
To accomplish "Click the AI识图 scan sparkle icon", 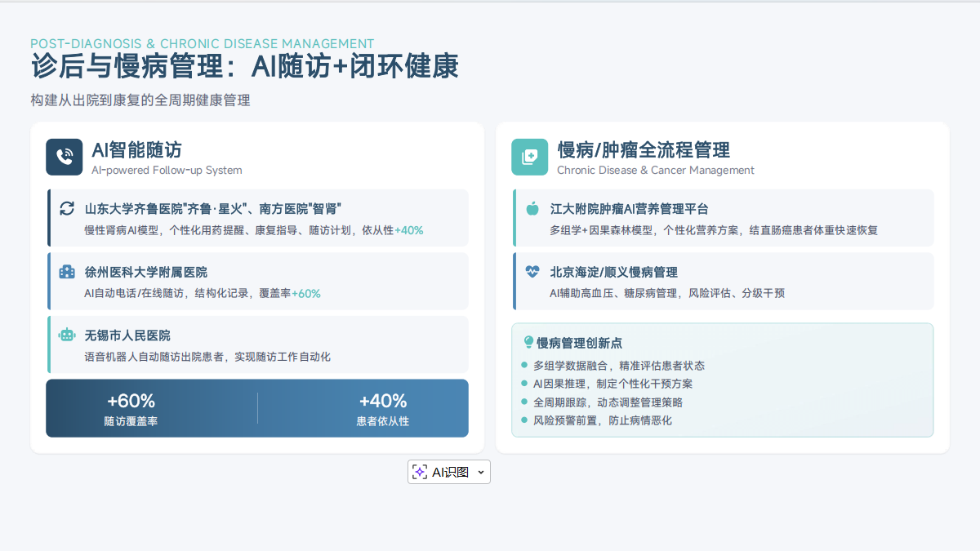I will coord(420,472).
